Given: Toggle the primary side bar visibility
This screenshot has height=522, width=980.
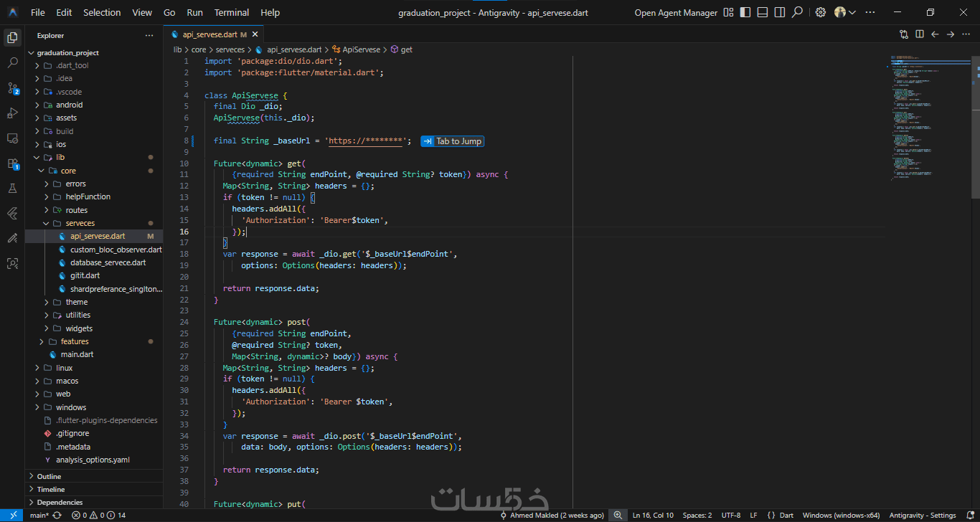Looking at the screenshot, I should coord(745,12).
